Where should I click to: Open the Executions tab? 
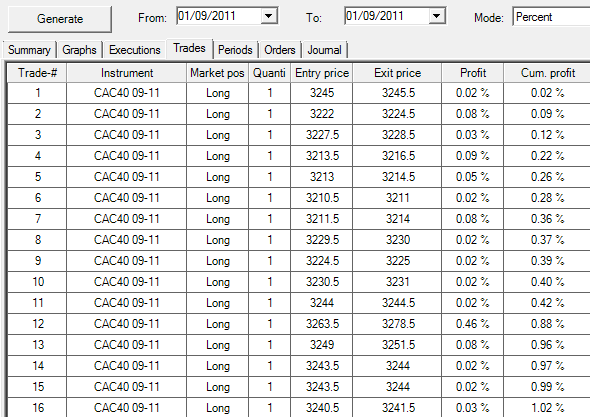click(x=135, y=50)
